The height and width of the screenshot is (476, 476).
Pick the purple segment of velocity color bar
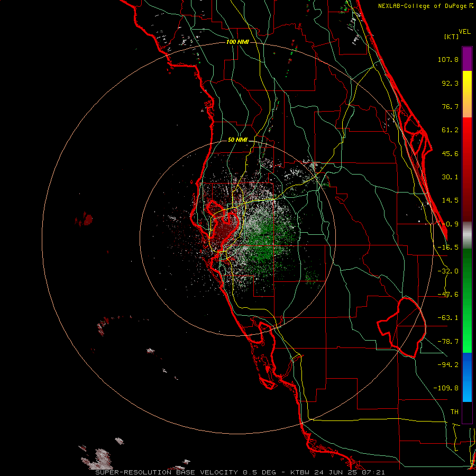[x=467, y=59]
